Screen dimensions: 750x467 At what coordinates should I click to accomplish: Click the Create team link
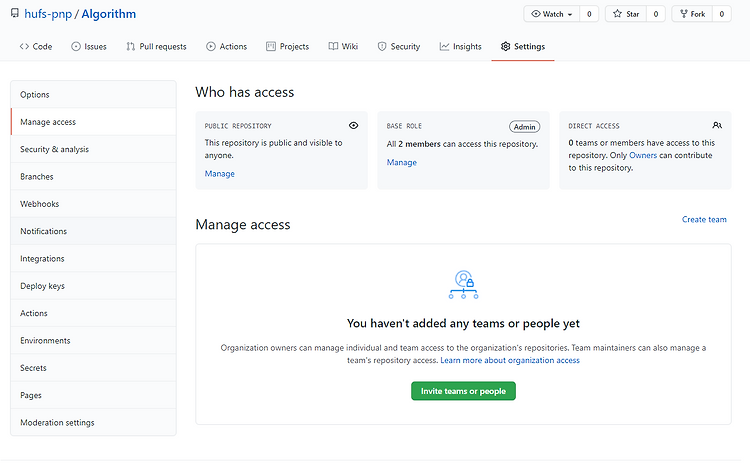(x=704, y=219)
